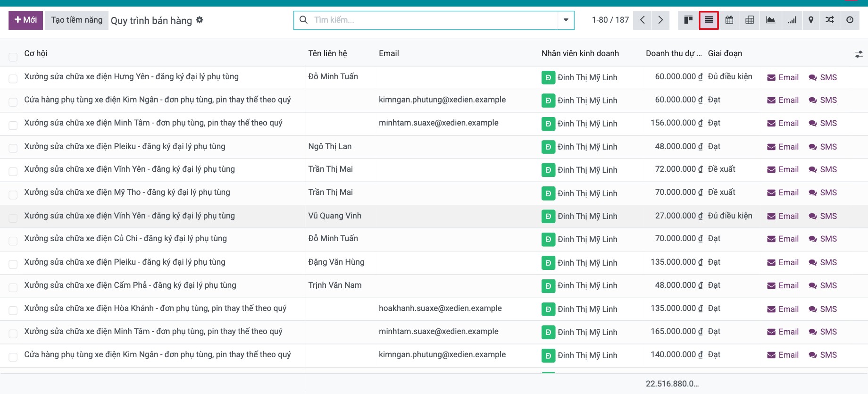The width and height of the screenshot is (868, 394).
Task: Show the Map view with pin icon
Action: pyautogui.click(x=811, y=20)
